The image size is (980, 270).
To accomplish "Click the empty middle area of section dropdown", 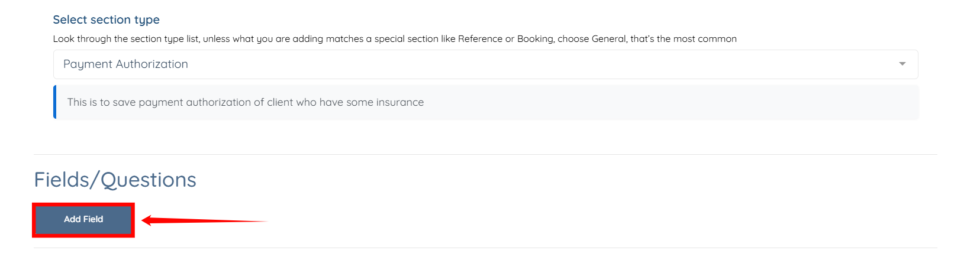I will (533, 64).
